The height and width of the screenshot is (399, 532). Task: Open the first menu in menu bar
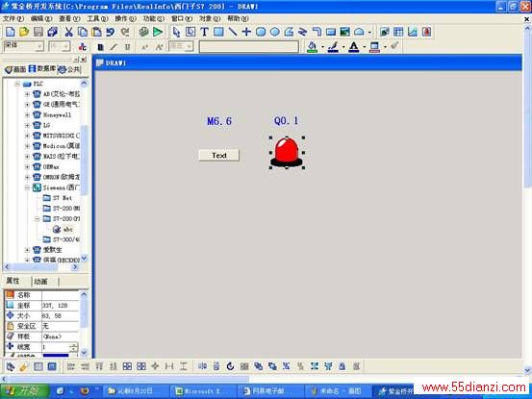(x=13, y=18)
